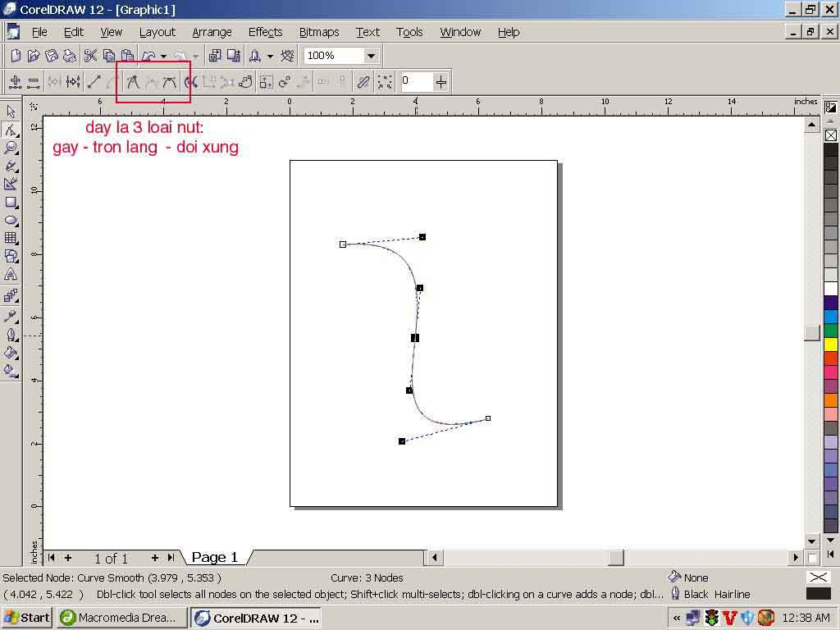Click the Auto-Close Curve icon
Viewport: 840px width, 630px height.
coord(245,82)
